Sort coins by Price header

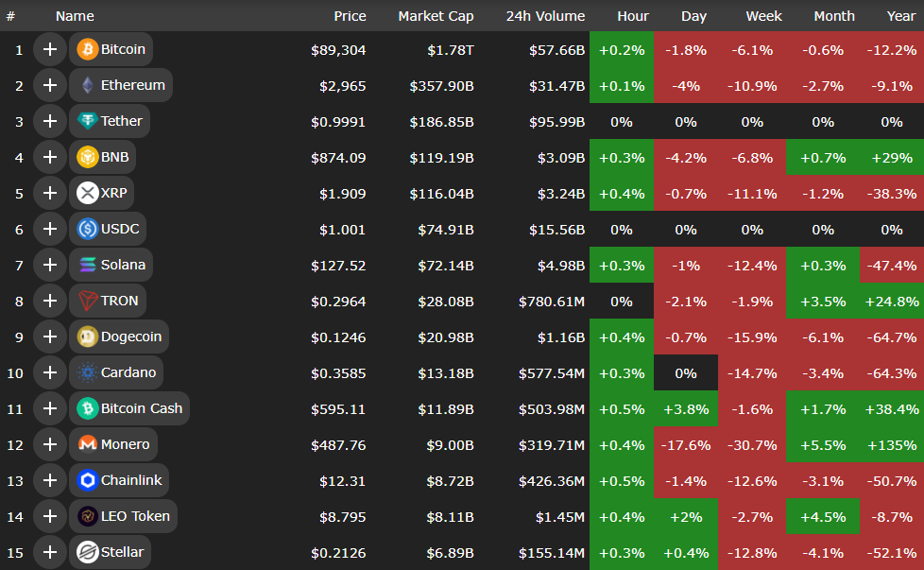coord(350,16)
